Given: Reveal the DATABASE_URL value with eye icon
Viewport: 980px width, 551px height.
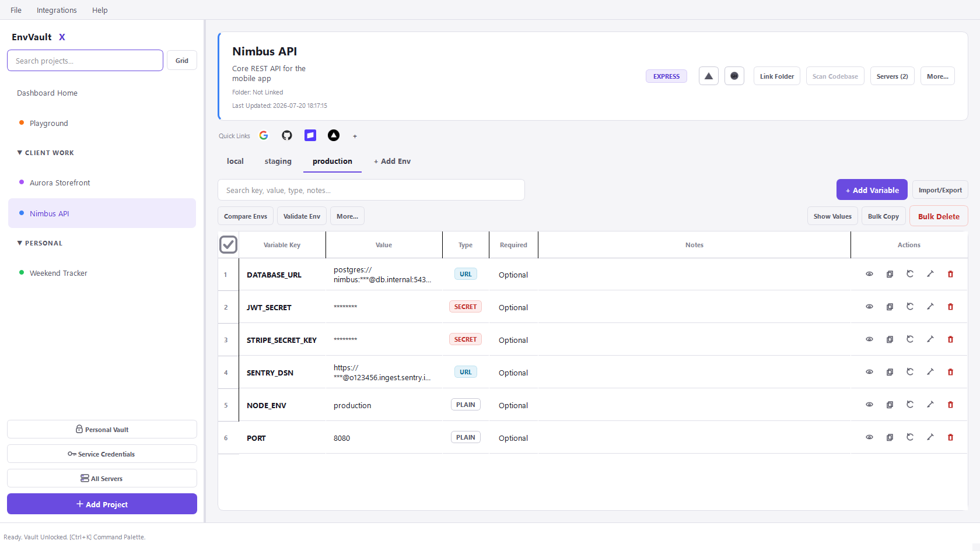Looking at the screenshot, I should click(869, 274).
